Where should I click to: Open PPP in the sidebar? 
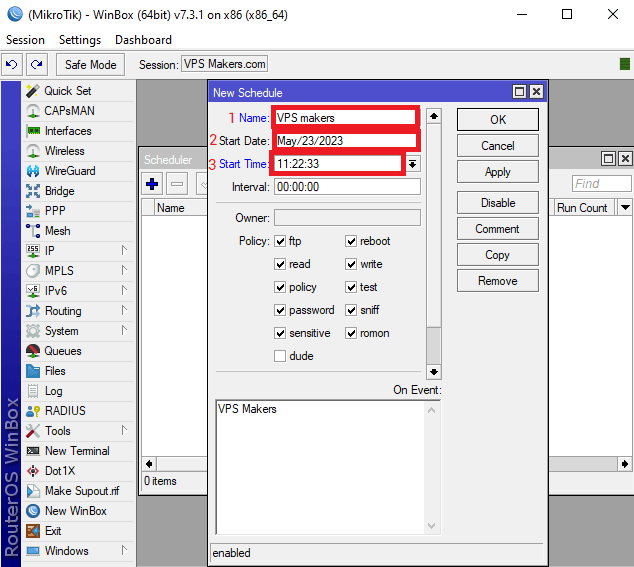point(78,211)
